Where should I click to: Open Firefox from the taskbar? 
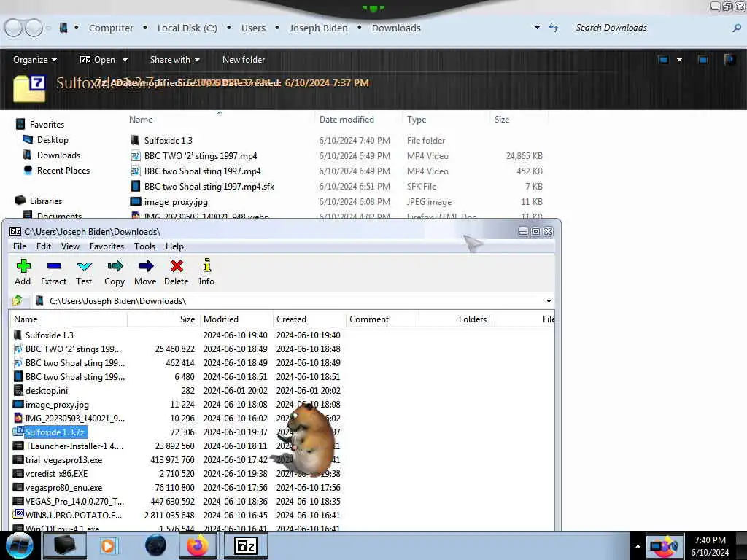pyautogui.click(x=197, y=545)
